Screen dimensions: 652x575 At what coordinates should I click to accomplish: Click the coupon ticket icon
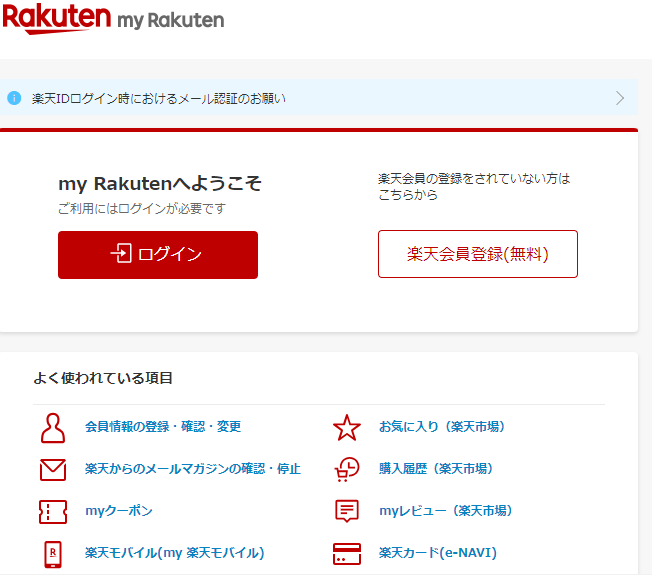(53, 512)
